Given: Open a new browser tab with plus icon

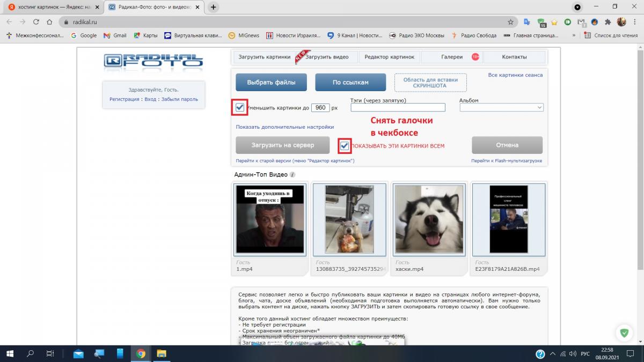Looking at the screenshot, I should 214,7.
